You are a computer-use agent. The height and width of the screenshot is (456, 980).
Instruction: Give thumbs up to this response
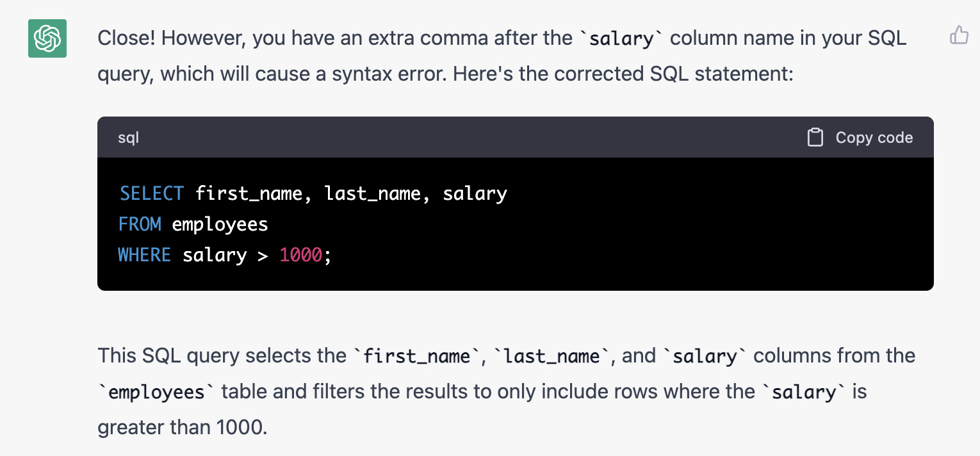(959, 35)
